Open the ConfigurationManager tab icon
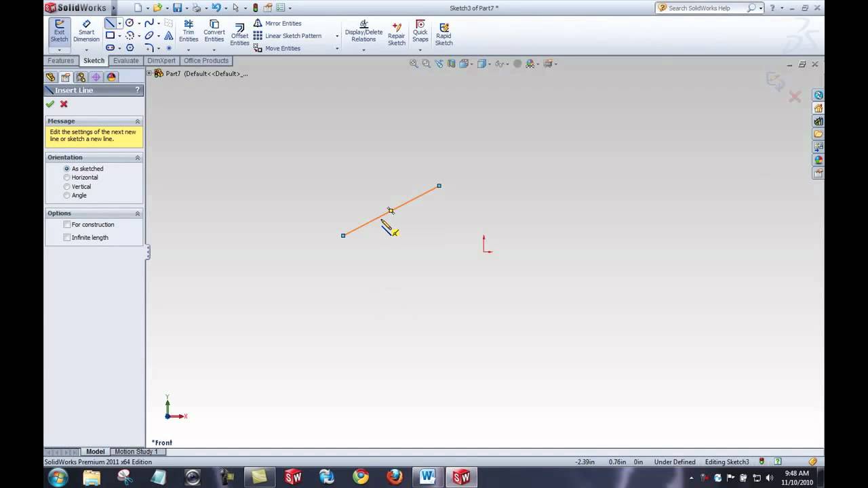This screenshot has width=868, height=488. 81,77
